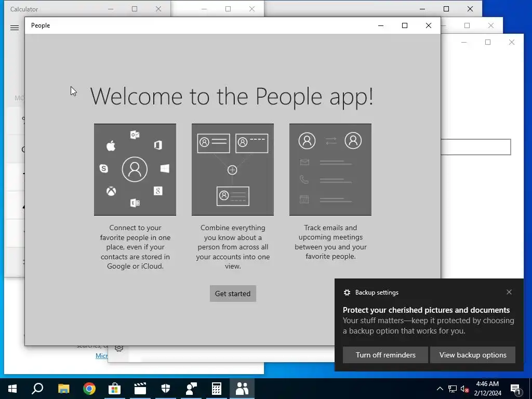Click the settings gear behind People window
Screen dimensions: 532x399
point(119,349)
